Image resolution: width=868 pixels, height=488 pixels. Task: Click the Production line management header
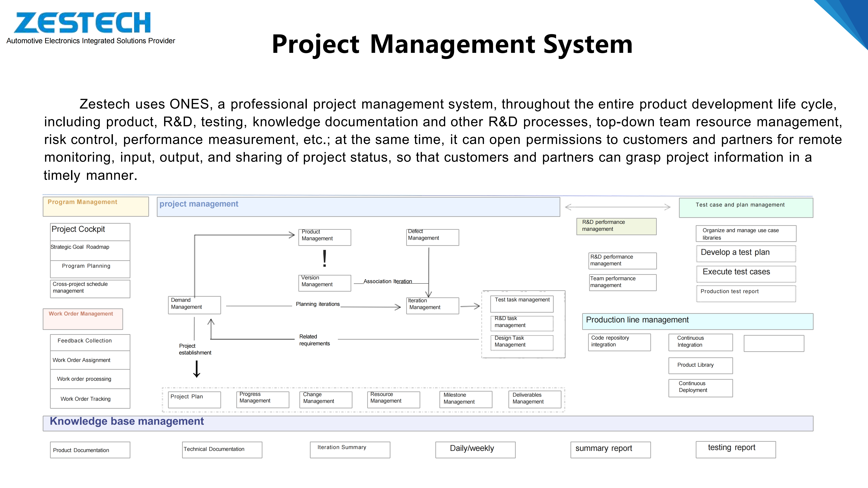pyautogui.click(x=697, y=321)
